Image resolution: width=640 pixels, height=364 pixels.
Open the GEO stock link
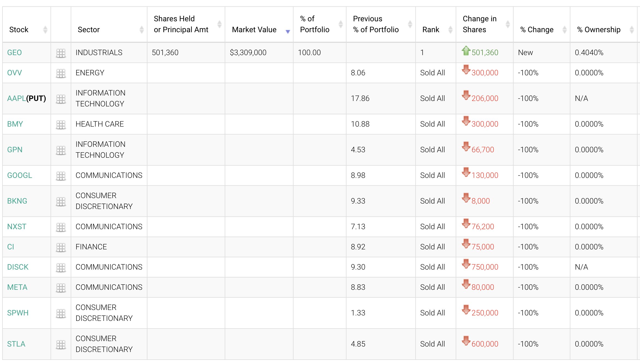pyautogui.click(x=14, y=53)
